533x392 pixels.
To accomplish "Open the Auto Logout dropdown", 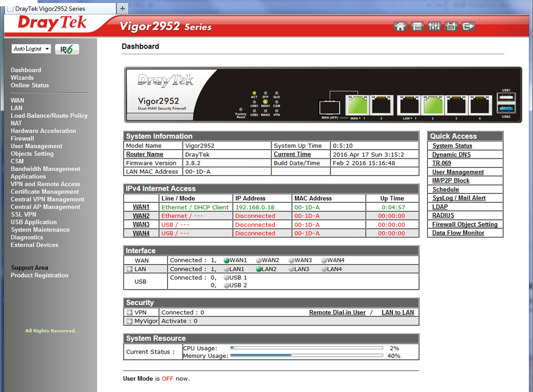I will click(31, 49).
